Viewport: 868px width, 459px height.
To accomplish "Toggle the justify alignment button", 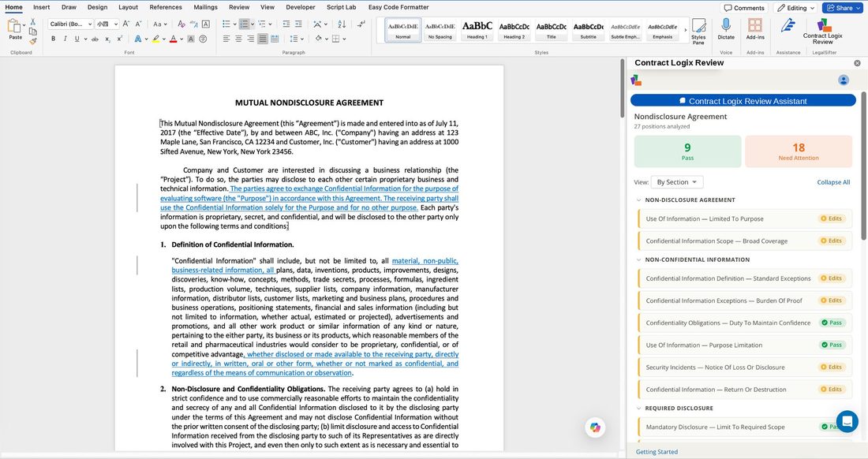I will (263, 39).
